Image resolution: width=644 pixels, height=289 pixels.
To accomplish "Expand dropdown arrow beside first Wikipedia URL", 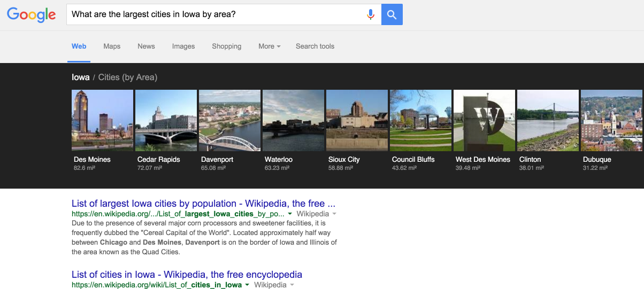I will point(290,214).
